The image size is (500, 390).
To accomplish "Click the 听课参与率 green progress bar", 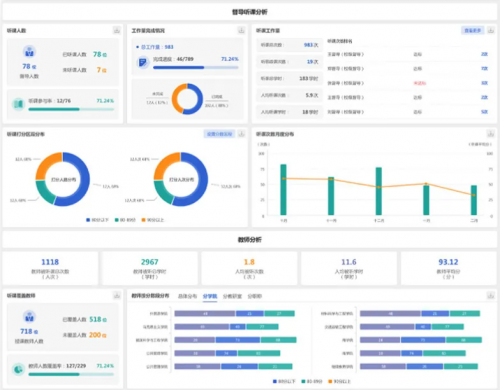I will pyautogui.click(x=71, y=109).
